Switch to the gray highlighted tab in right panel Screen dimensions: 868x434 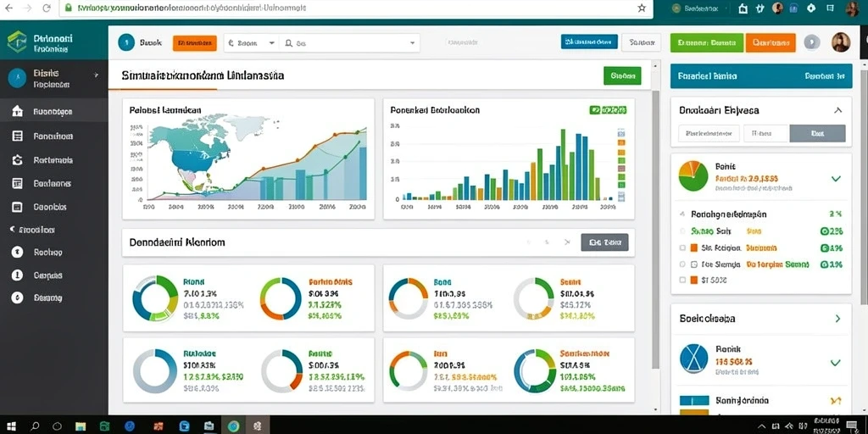817,133
